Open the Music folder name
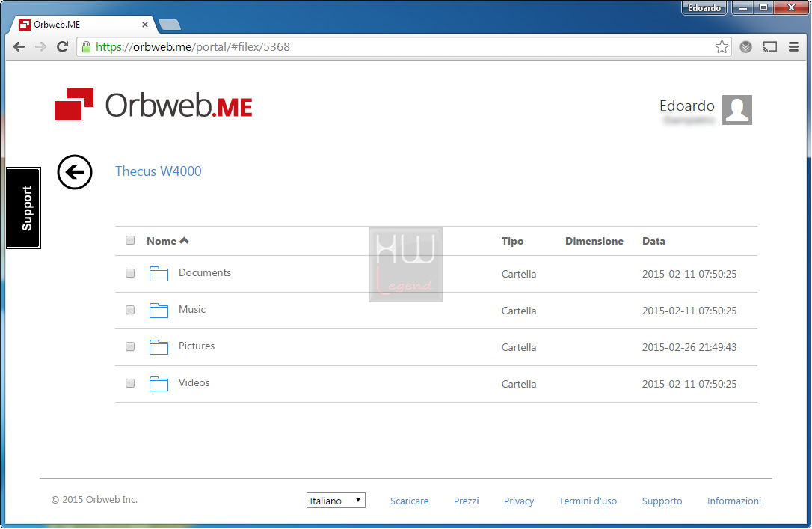This screenshot has height=529, width=812. 192,309
